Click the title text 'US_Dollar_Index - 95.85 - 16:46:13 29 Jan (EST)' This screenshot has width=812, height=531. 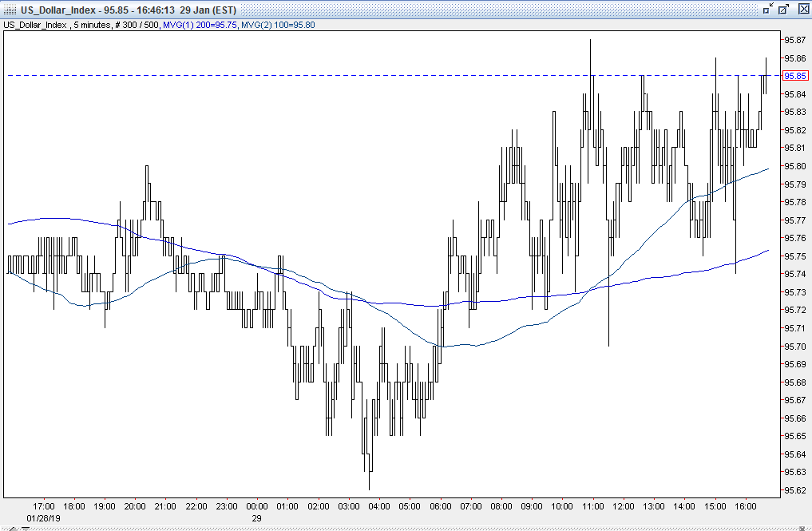(x=129, y=10)
